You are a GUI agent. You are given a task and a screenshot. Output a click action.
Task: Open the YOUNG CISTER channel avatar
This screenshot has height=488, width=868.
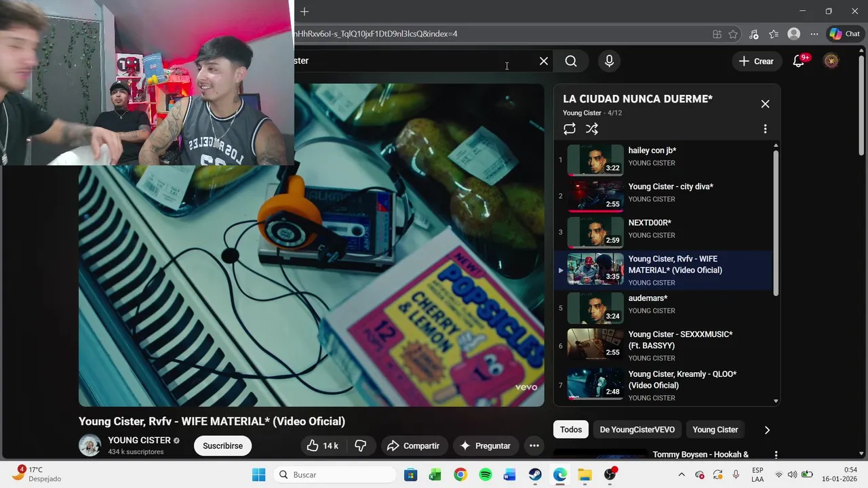[x=90, y=445]
